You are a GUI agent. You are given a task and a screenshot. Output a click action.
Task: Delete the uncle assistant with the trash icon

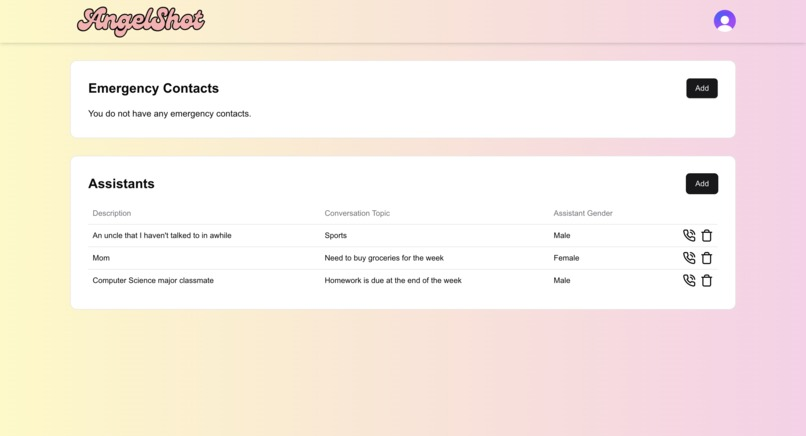[x=707, y=235]
